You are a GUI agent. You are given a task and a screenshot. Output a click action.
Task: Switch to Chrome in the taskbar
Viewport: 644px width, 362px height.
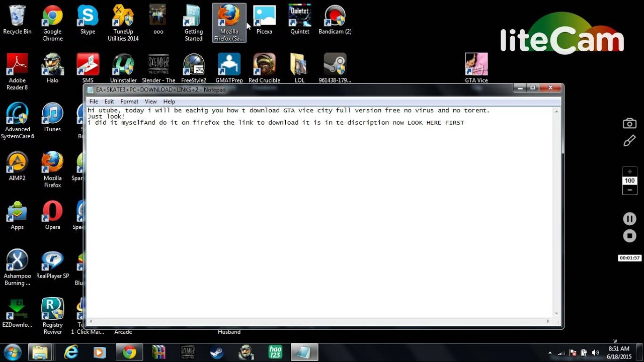(129, 352)
